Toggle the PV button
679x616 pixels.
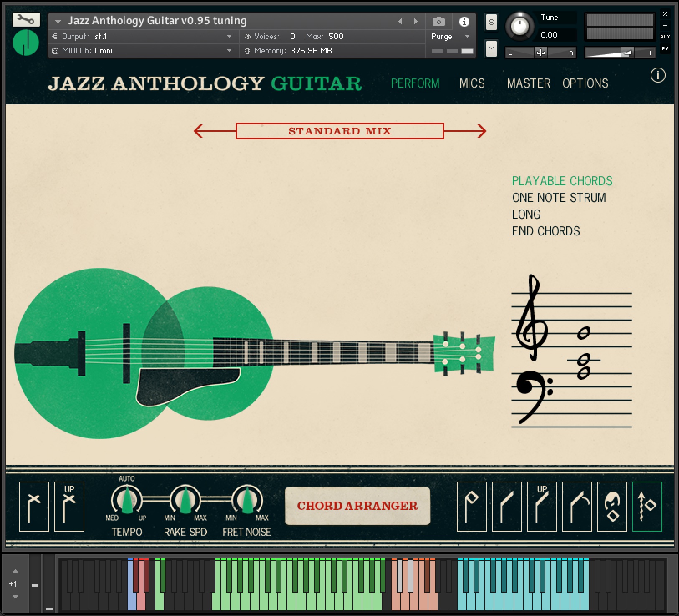[x=665, y=49]
